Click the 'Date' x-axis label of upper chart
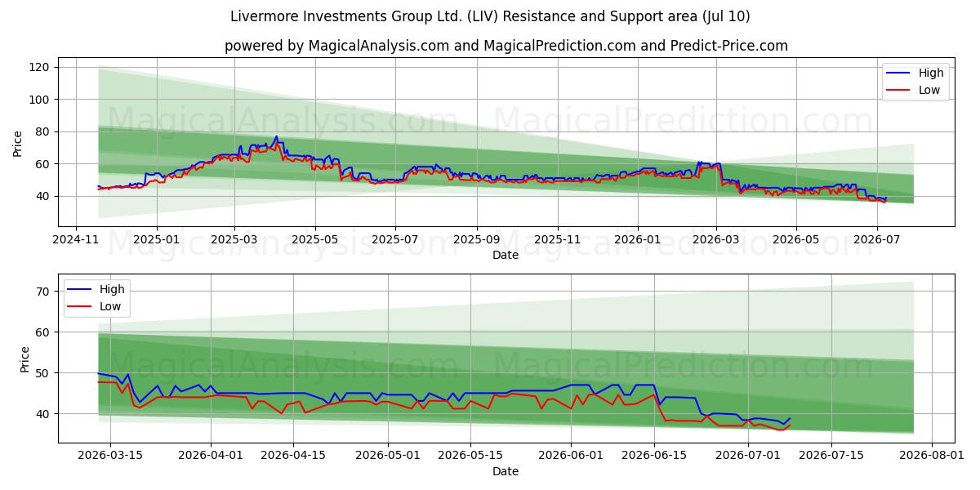The height and width of the screenshot is (490, 980). point(506,255)
